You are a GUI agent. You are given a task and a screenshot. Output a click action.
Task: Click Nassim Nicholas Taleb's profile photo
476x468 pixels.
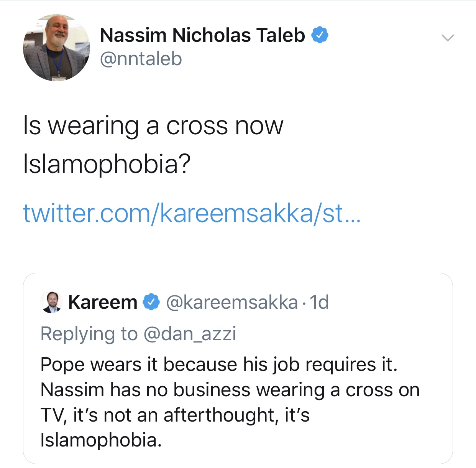[56, 48]
